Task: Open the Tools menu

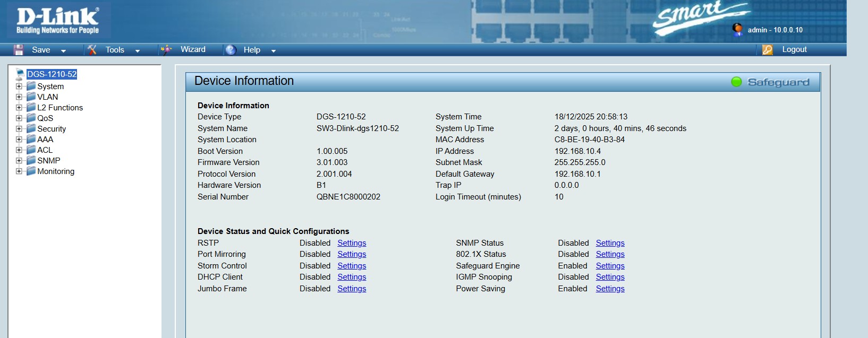Action: [115, 50]
